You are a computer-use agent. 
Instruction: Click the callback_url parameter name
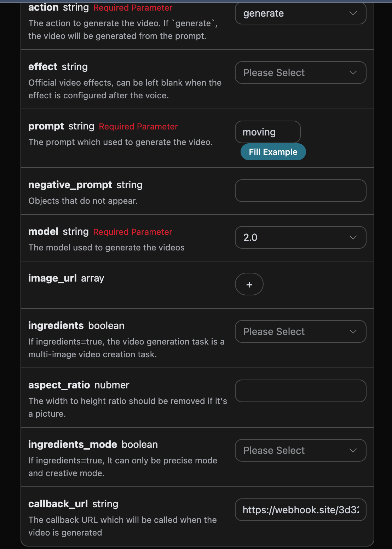[x=58, y=504]
